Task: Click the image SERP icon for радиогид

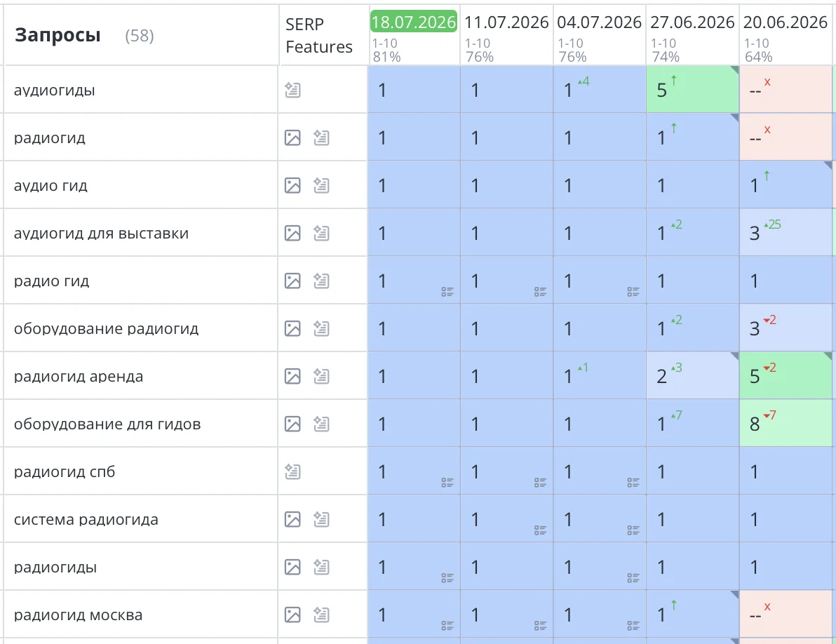Action: pyautogui.click(x=292, y=137)
